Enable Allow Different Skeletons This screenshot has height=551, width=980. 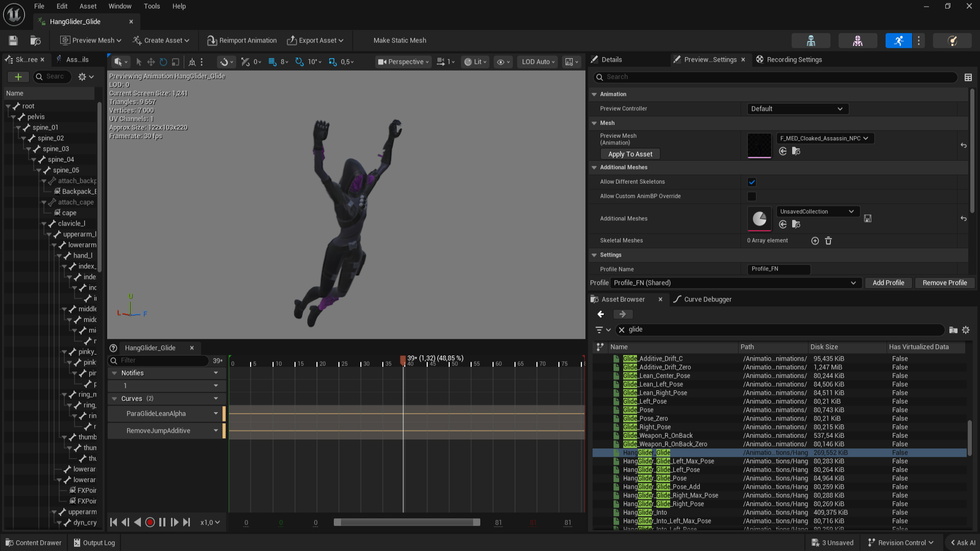pyautogui.click(x=751, y=182)
